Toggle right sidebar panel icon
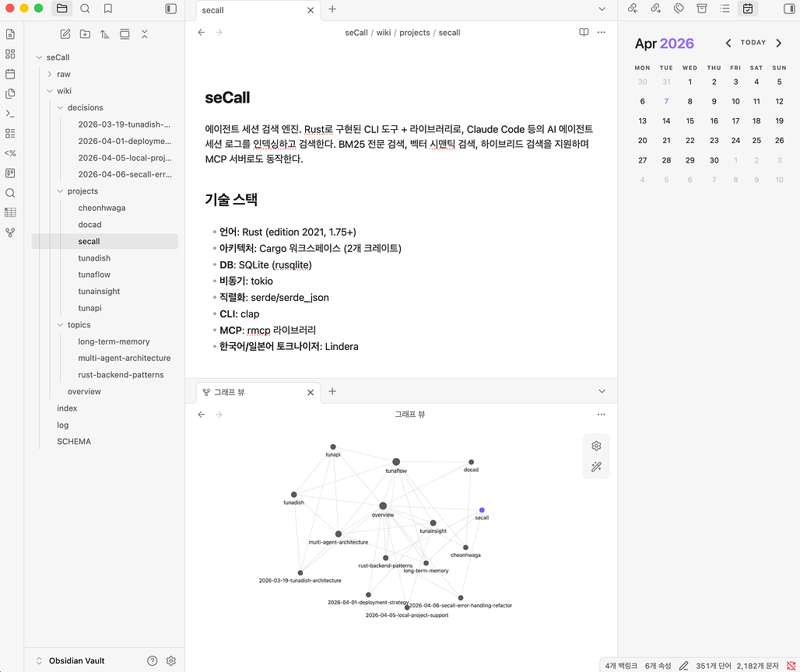The height and width of the screenshot is (672, 800). tap(789, 9)
